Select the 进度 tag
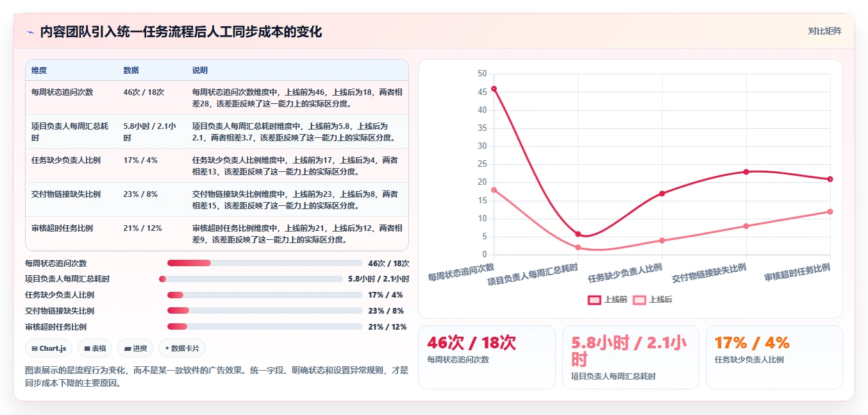868x415 pixels. [x=135, y=348]
